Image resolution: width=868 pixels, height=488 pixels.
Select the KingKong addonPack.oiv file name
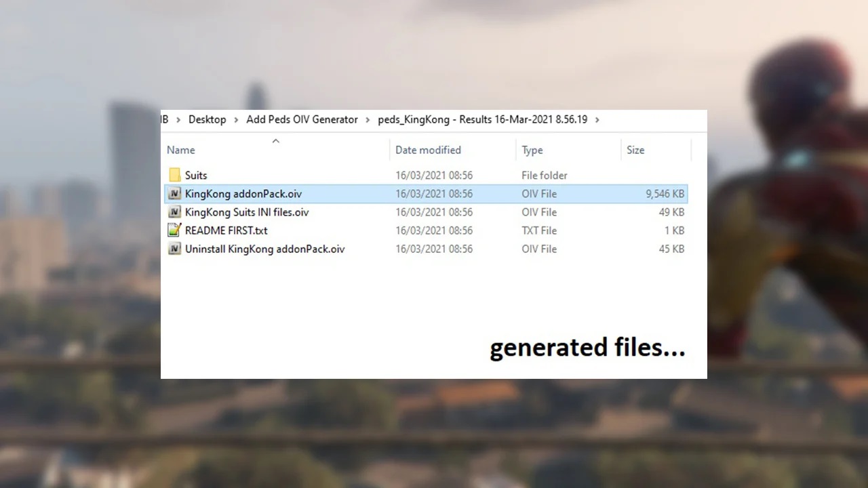point(243,194)
